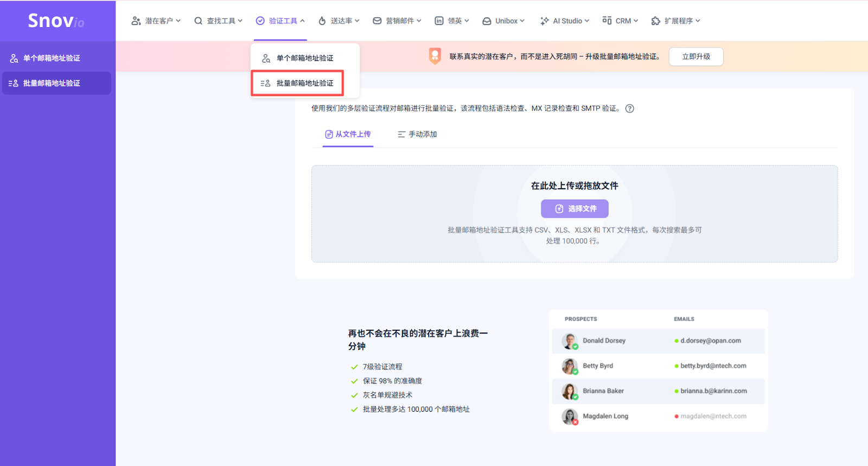Click the PROSPECTS column header
Screen dimensions: 868x466
click(x=580, y=319)
